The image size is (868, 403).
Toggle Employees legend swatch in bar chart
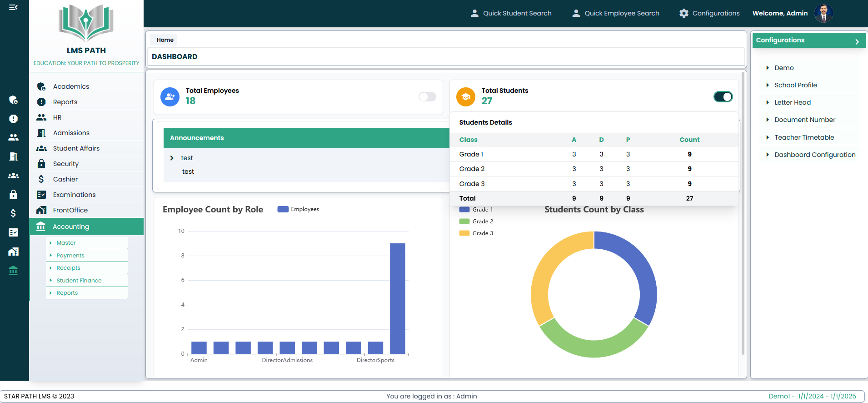pos(283,209)
